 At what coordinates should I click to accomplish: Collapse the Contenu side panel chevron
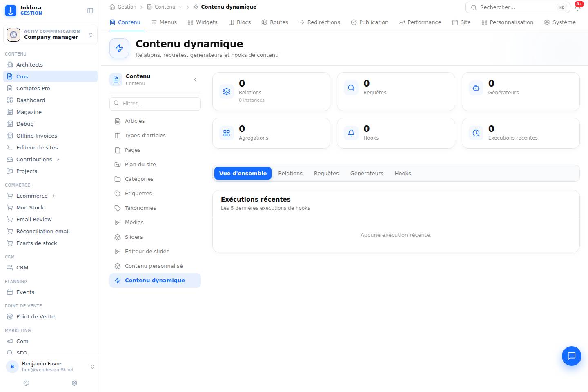coord(195,80)
